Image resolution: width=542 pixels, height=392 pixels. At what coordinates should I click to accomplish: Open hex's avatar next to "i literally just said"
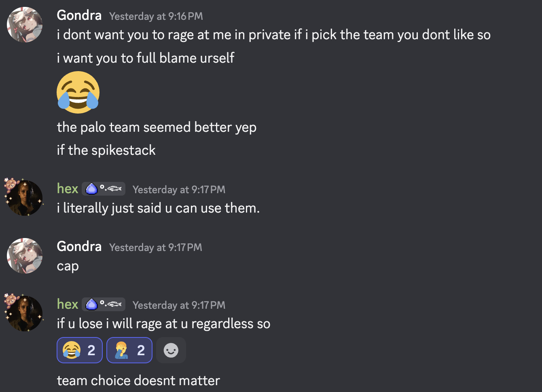click(25, 198)
